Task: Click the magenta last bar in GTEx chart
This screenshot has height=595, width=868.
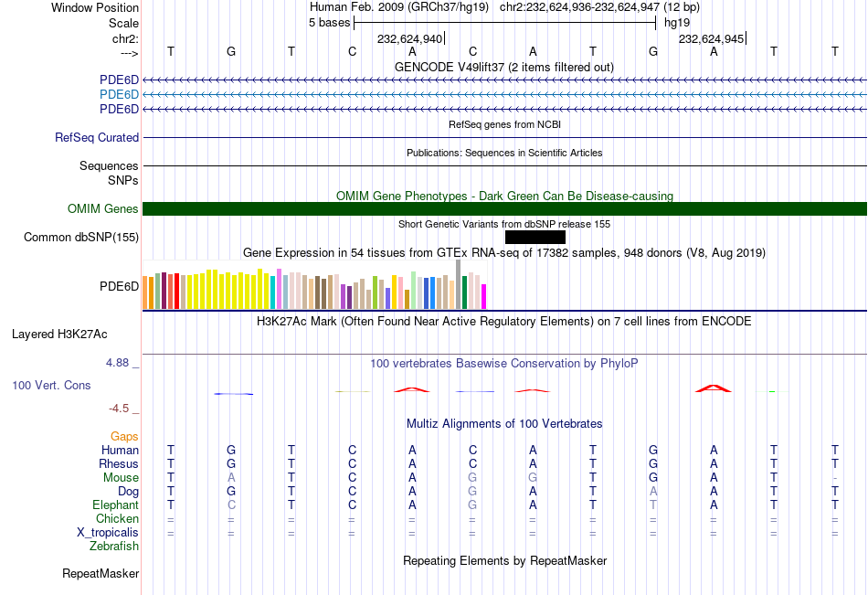Action: click(484, 296)
